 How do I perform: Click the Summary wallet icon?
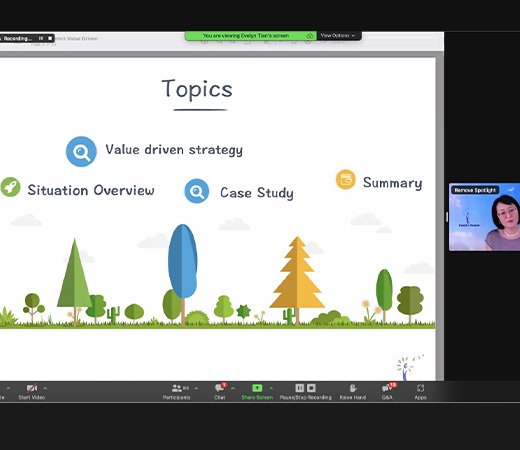pos(346,179)
